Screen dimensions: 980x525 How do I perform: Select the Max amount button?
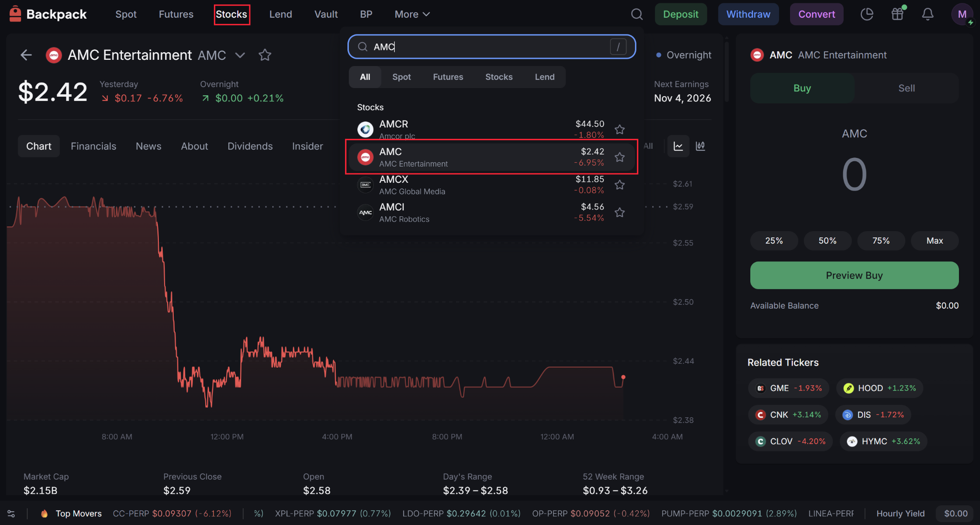935,241
